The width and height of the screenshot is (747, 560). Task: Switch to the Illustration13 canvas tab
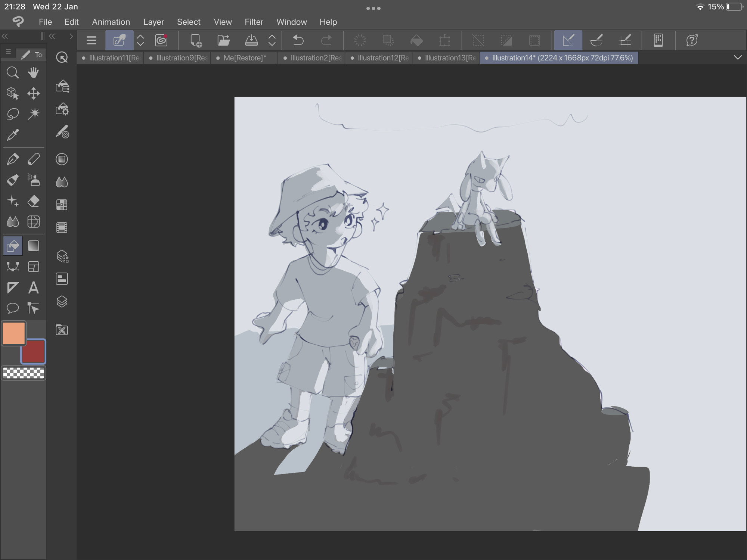pyautogui.click(x=446, y=58)
